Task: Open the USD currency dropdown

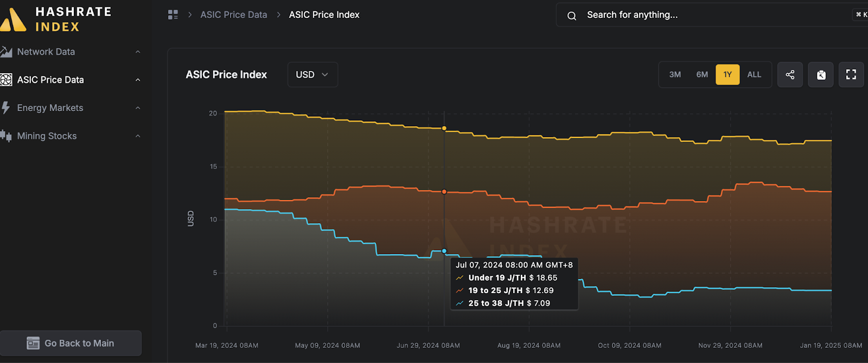Action: point(312,75)
